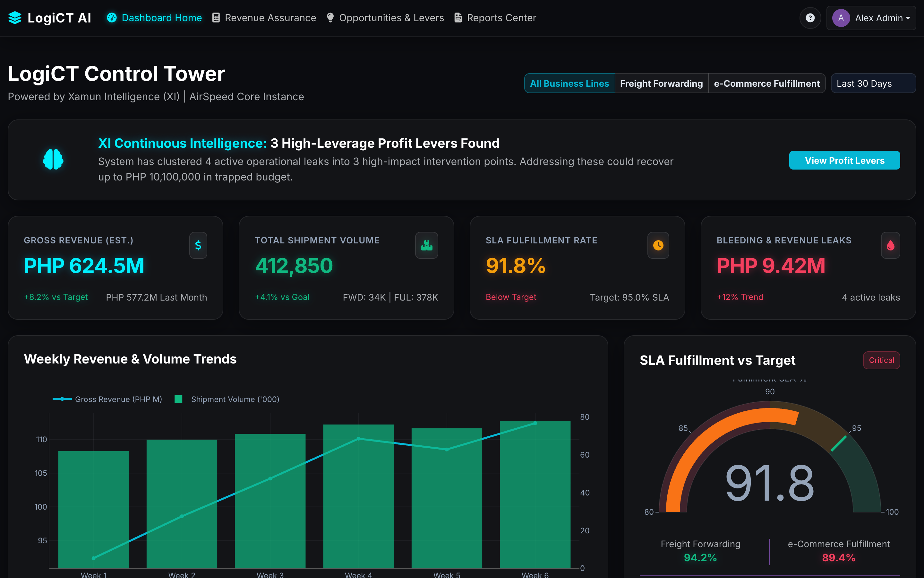The width and height of the screenshot is (924, 578).
Task: Click the Weekly Revenue & Volume Trends heading
Action: [x=130, y=359]
